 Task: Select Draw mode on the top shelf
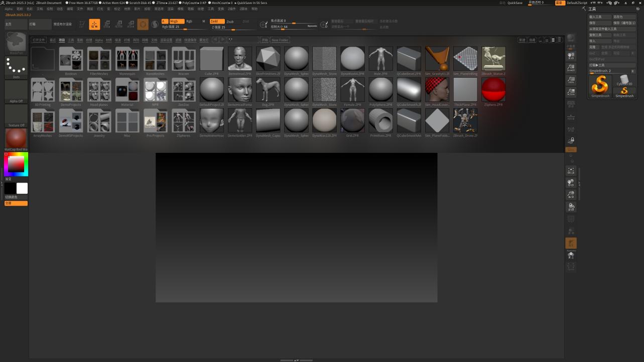94,24
